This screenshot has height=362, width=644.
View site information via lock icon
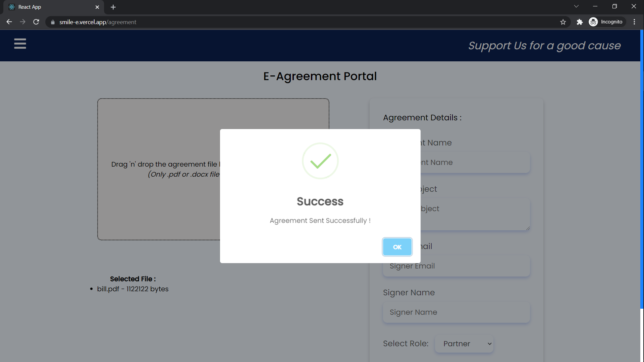(53, 22)
